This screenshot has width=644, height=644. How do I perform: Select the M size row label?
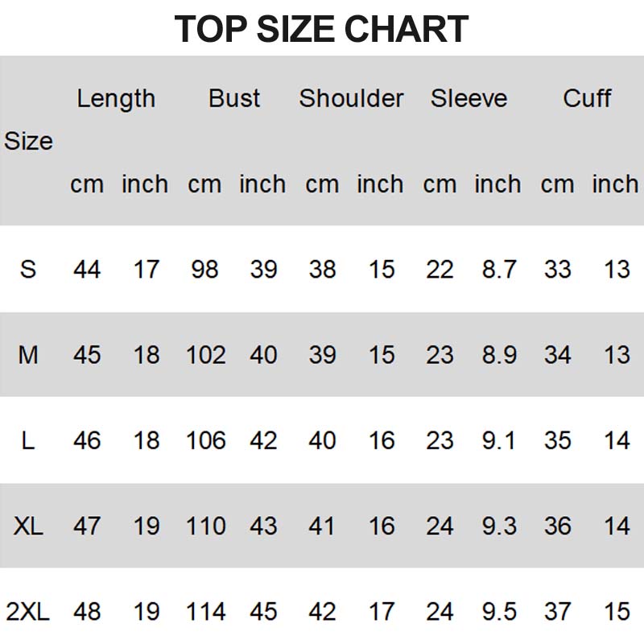pos(28,354)
